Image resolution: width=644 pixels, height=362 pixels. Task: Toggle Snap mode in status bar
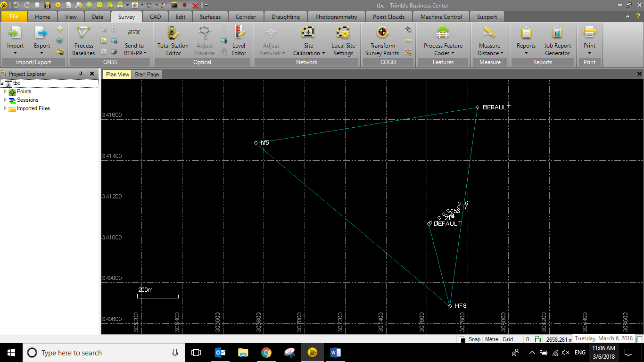[474, 339]
